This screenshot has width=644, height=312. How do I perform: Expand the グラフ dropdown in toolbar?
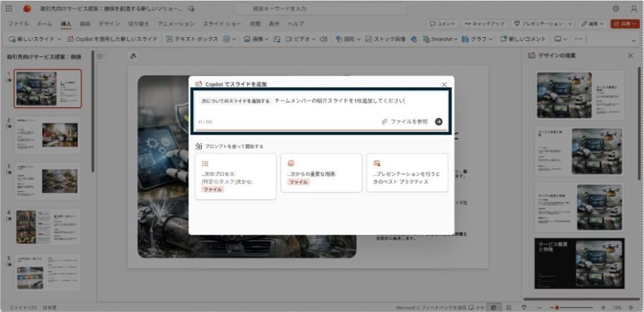492,39
